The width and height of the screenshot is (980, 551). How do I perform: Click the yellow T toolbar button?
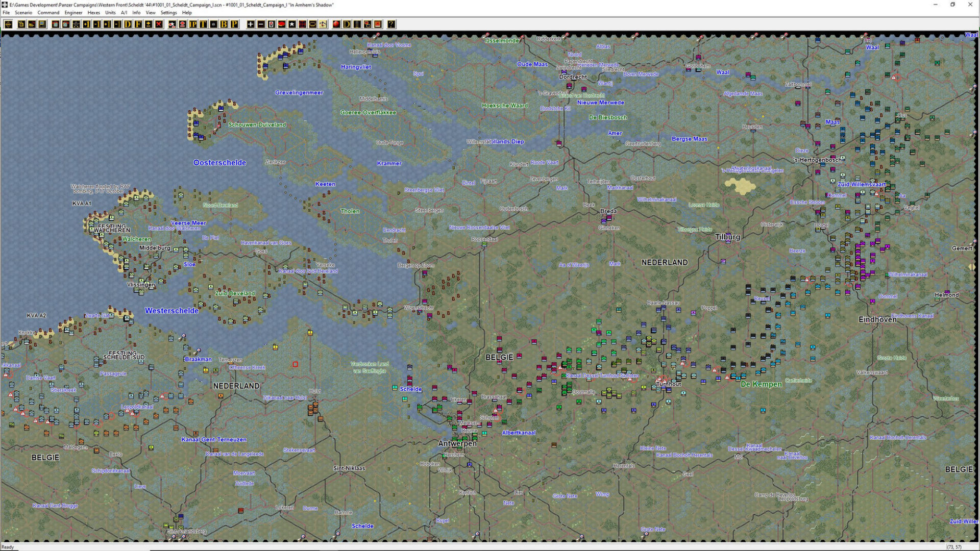click(203, 24)
